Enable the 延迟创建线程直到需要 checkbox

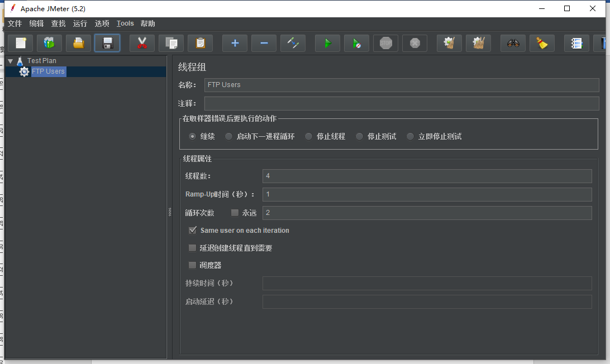pos(192,248)
